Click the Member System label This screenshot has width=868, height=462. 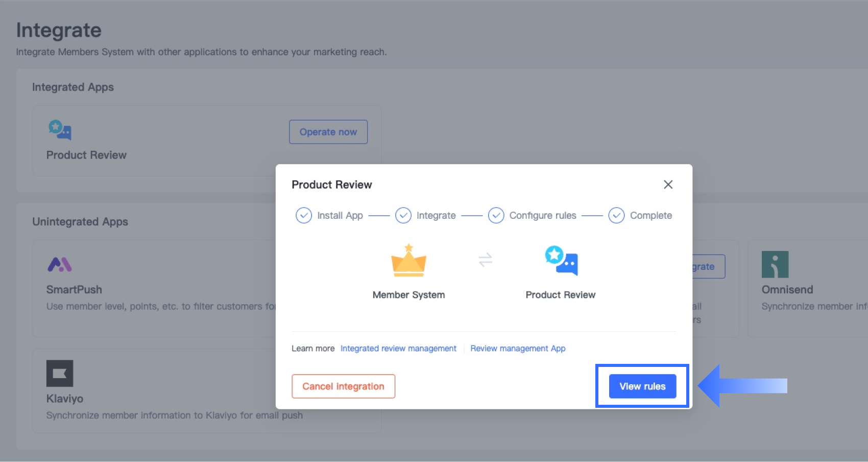click(x=408, y=295)
